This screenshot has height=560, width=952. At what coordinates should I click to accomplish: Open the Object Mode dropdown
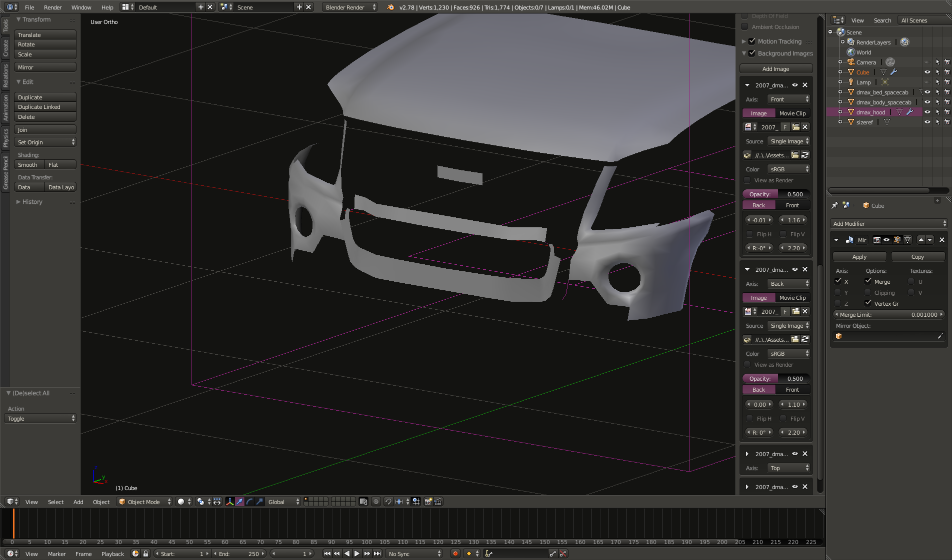pos(144,502)
